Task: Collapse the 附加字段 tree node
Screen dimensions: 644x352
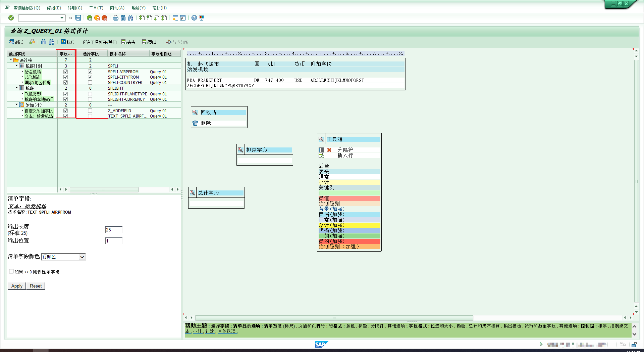Action: 17,105
